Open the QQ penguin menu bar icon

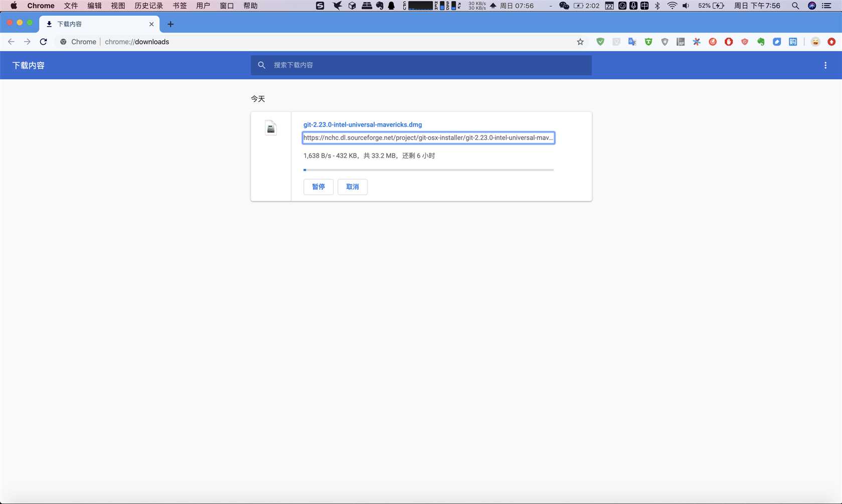tap(391, 6)
